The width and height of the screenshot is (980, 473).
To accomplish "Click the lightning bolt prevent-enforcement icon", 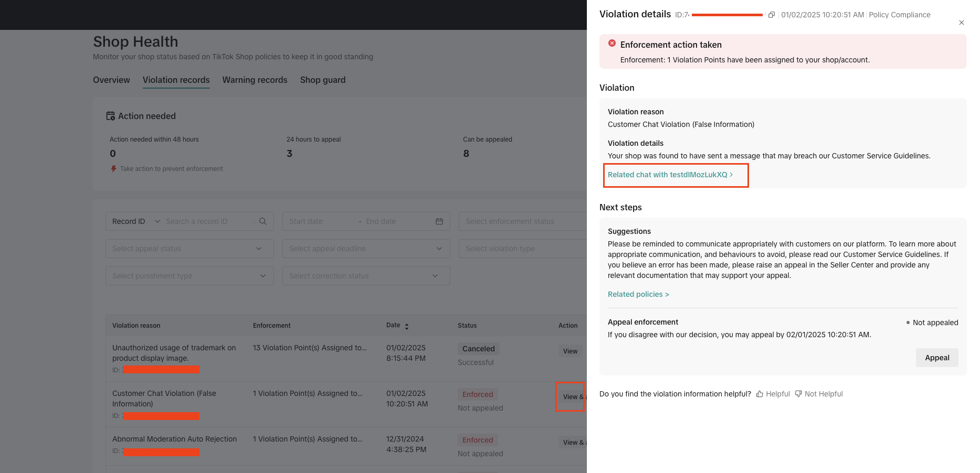I will click(113, 169).
